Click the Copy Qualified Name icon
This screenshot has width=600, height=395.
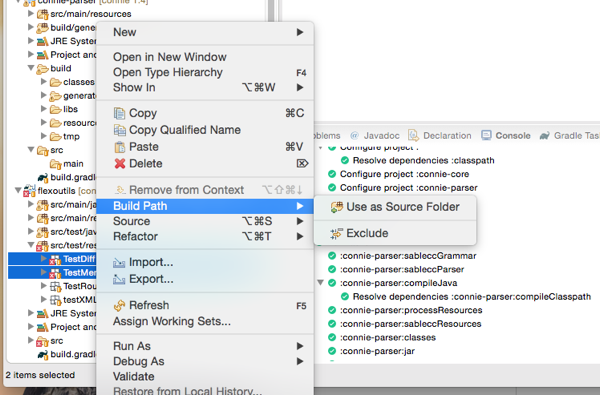coord(119,130)
